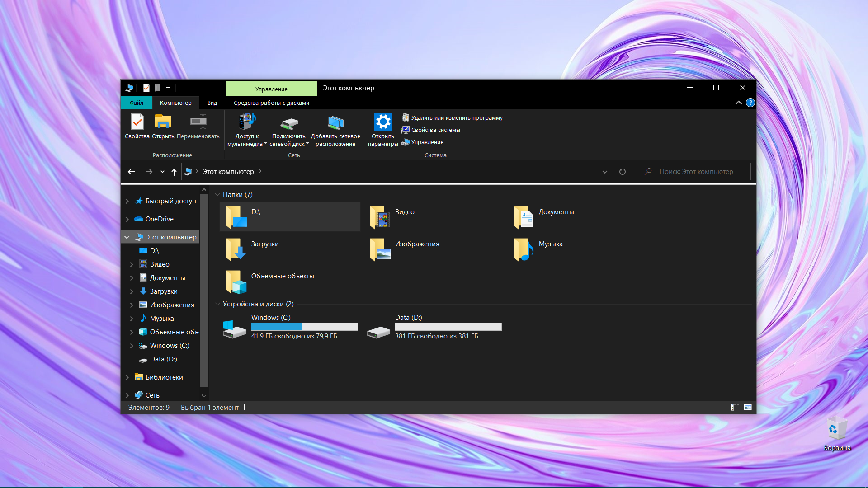Viewport: 868px width, 488px height.
Task: Open the Файл menu tab
Action: point(137,103)
